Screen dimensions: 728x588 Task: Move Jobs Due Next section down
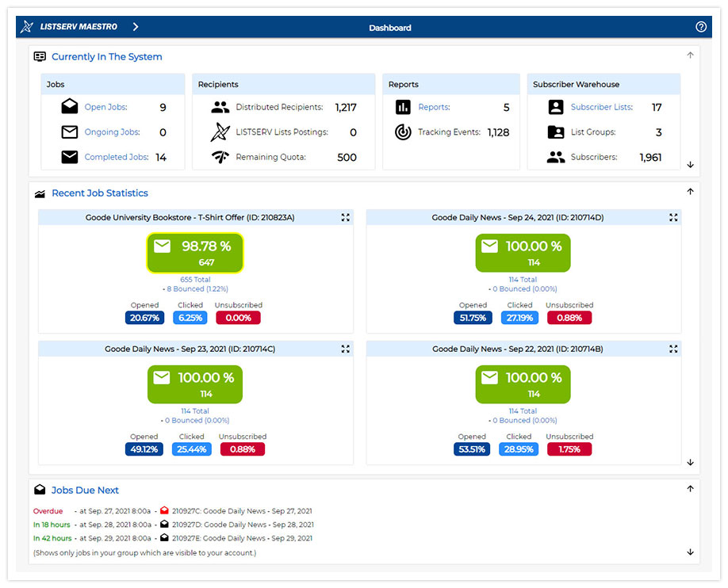tap(691, 552)
